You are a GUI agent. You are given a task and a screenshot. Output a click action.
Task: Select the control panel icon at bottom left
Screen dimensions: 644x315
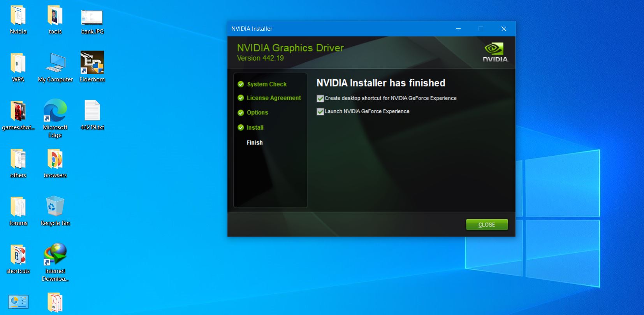point(18,302)
